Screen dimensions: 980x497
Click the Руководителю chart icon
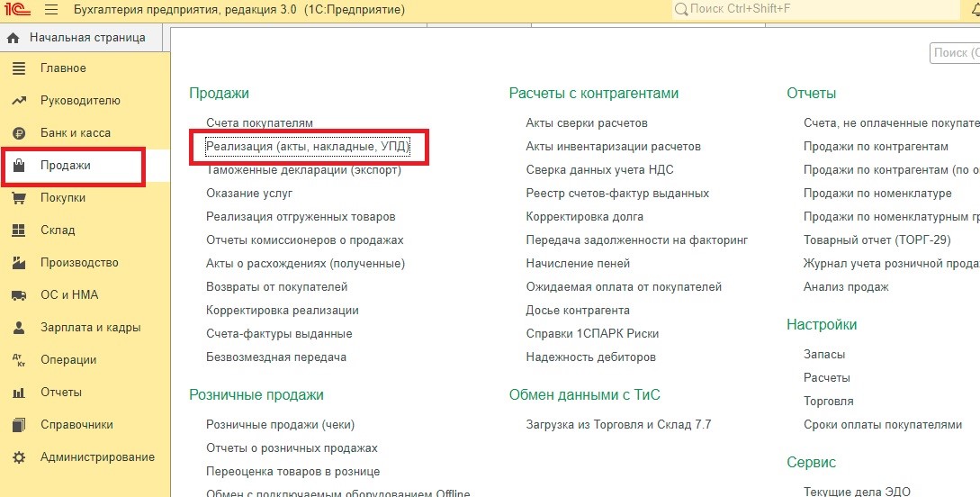[20, 101]
